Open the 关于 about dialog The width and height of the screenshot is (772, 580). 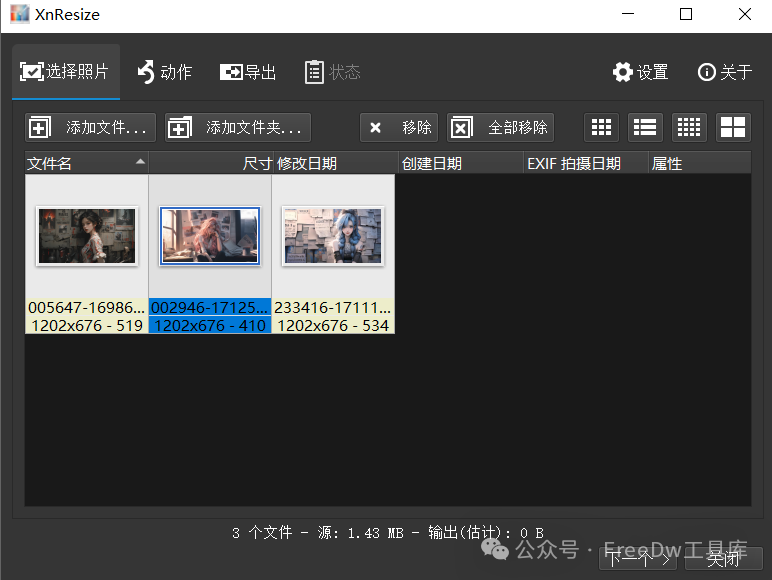point(725,72)
